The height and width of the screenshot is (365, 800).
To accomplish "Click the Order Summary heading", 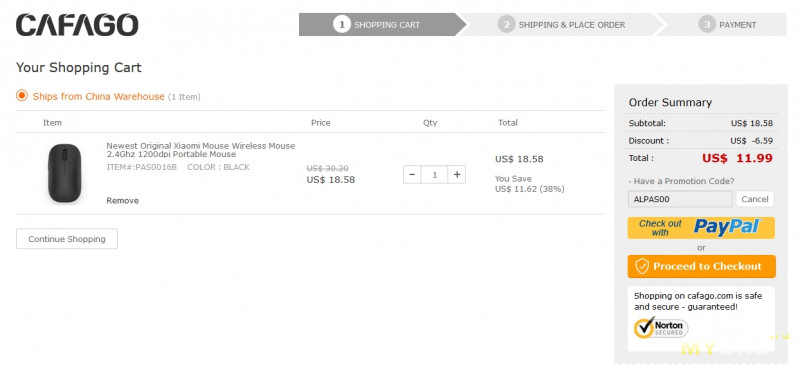I will coord(670,102).
